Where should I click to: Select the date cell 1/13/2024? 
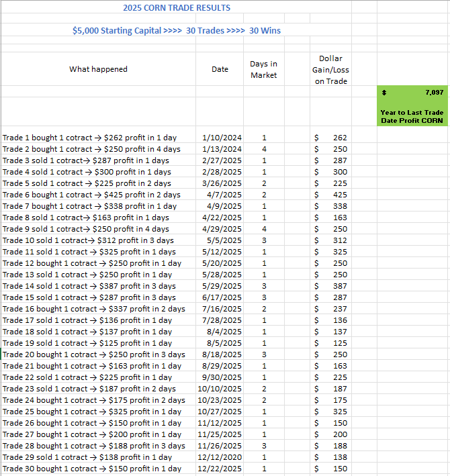[x=222, y=149]
